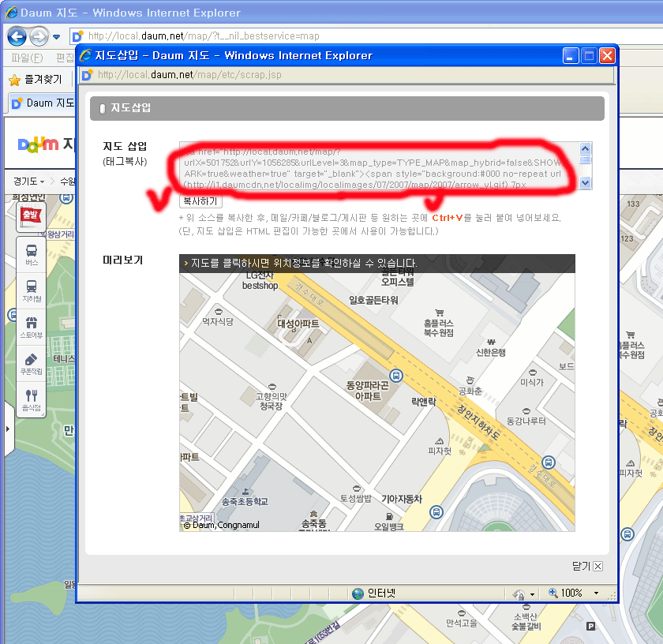Viewport: 663px width, 644px height.
Task: Click the popup address bar URL
Action: coord(189,75)
